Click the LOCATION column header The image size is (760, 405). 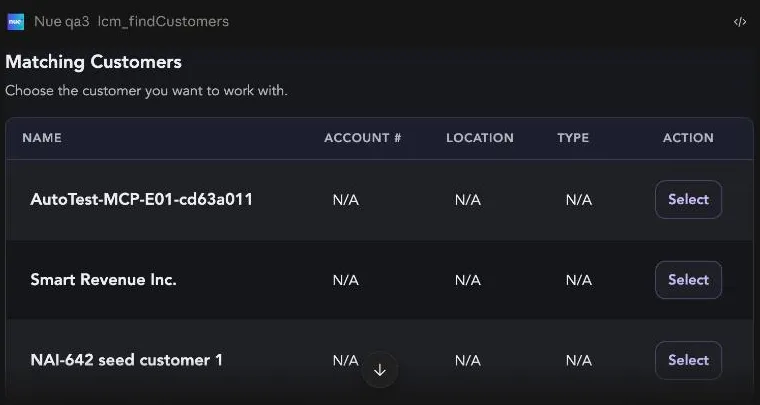click(480, 138)
